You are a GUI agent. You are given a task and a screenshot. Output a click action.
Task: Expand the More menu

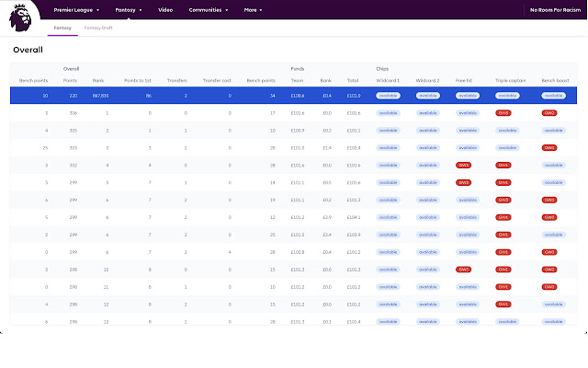coord(254,10)
